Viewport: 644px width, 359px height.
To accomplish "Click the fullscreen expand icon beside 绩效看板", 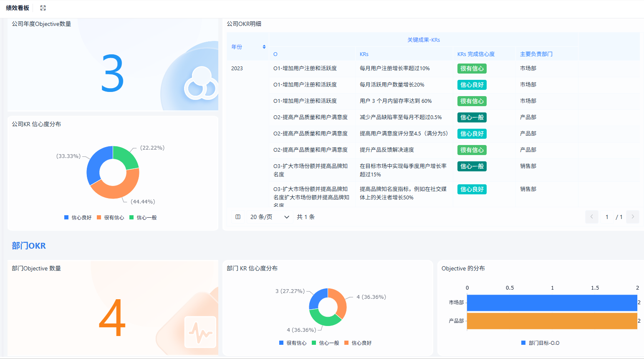I will click(43, 8).
